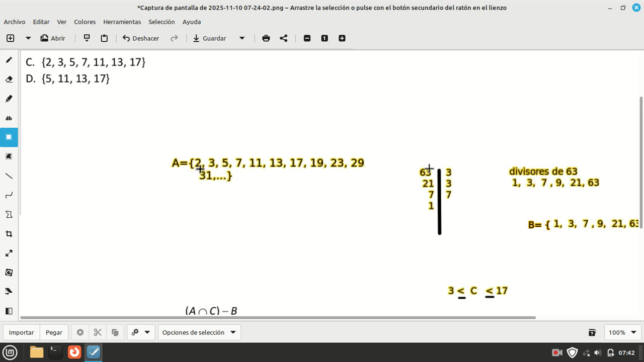Select the Pencil tool

coord(9,60)
